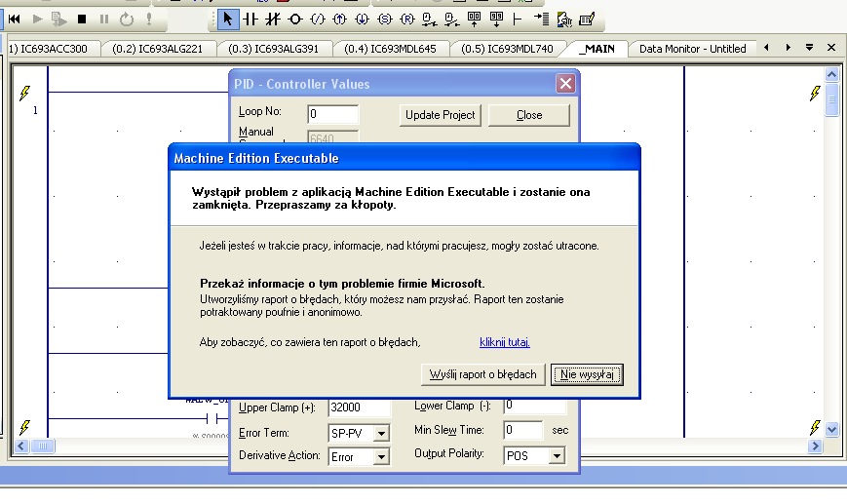Image resolution: width=847 pixels, height=504 pixels.
Task: Insert the positive transition coil (up arrow)
Action: [x=340, y=19]
